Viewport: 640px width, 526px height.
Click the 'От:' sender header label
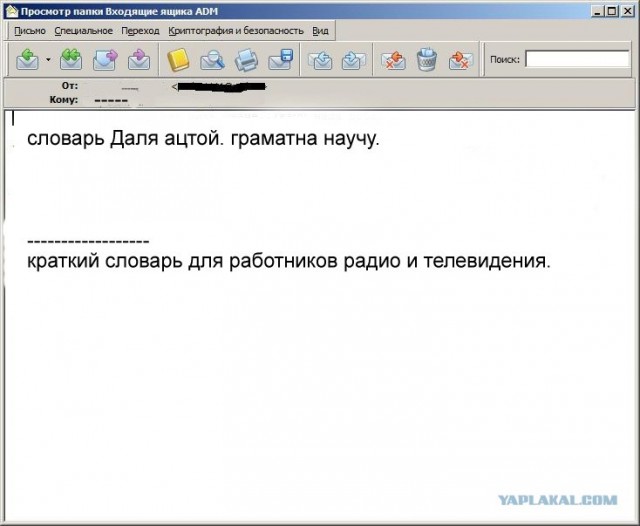tap(69, 86)
